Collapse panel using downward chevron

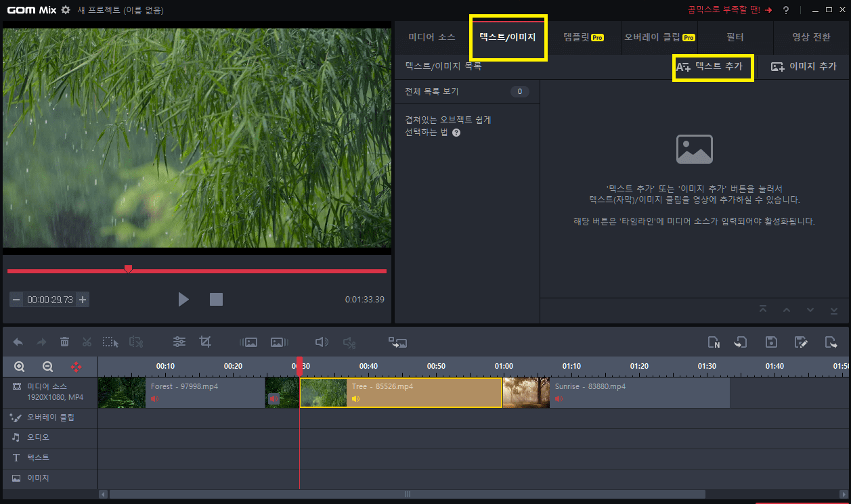tap(810, 309)
